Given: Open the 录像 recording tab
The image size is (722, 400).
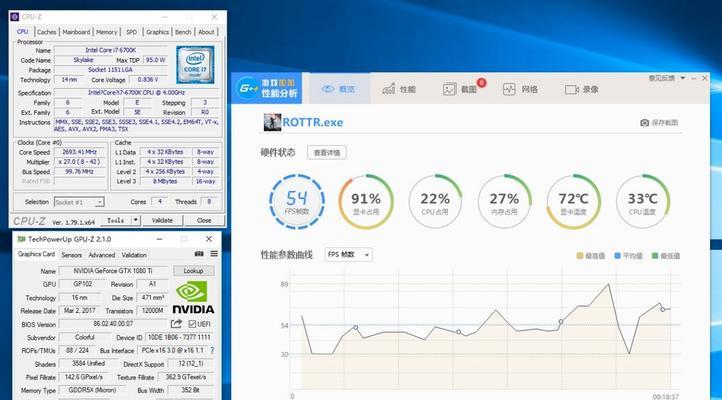Looking at the screenshot, I should [x=582, y=89].
